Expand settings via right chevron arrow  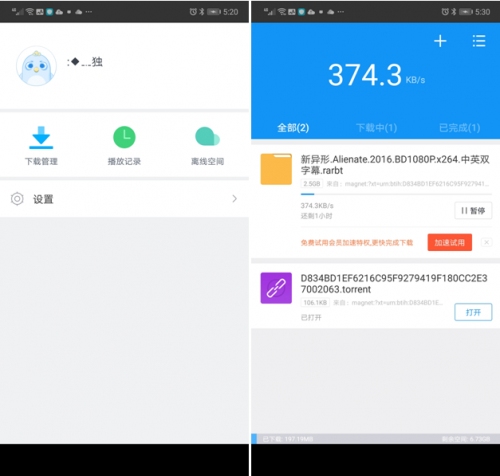(x=235, y=199)
